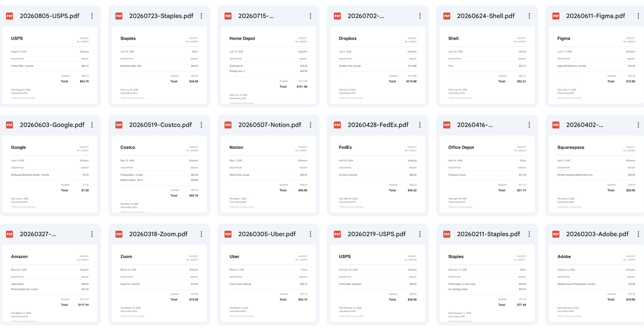Open more actions for 20260507-Notion.pdf

(310, 125)
